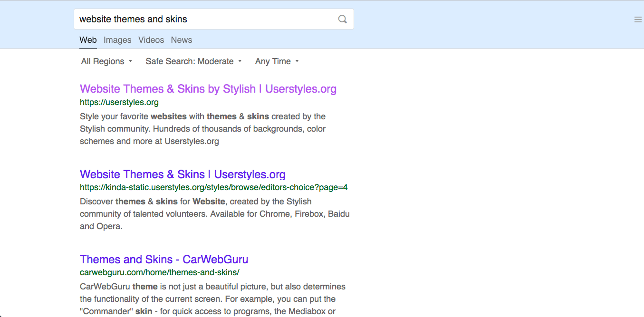This screenshot has width=644, height=317.
Task: Expand the Safe Search: Moderate dropdown
Action: coord(190,61)
